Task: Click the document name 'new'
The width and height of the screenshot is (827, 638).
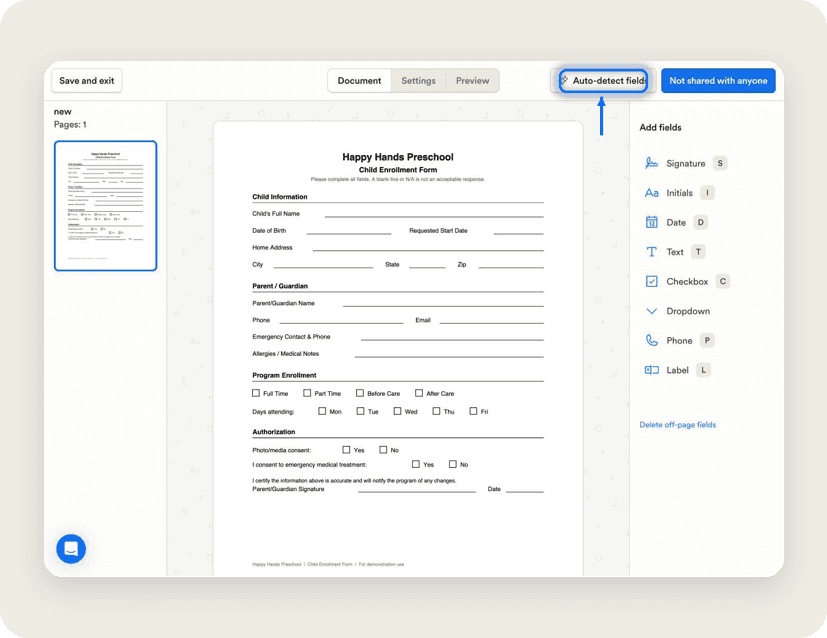Action: click(x=63, y=112)
